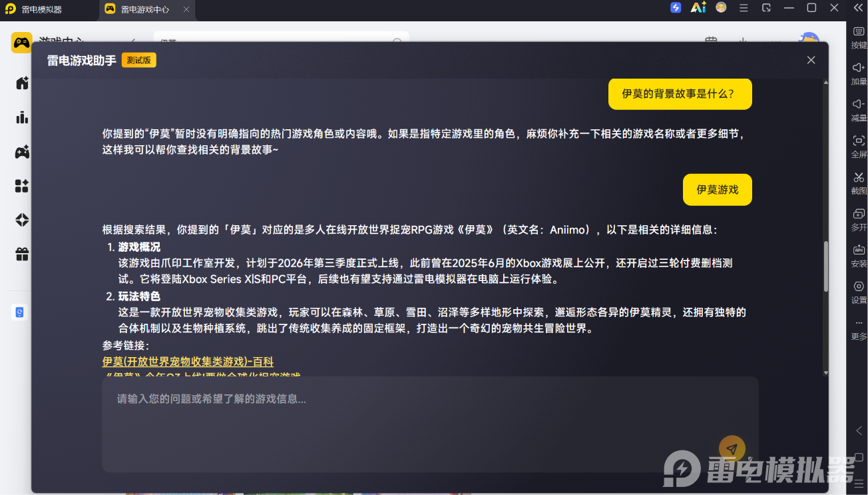
Task: Click the 游戏概况 heading text
Action: (139, 247)
